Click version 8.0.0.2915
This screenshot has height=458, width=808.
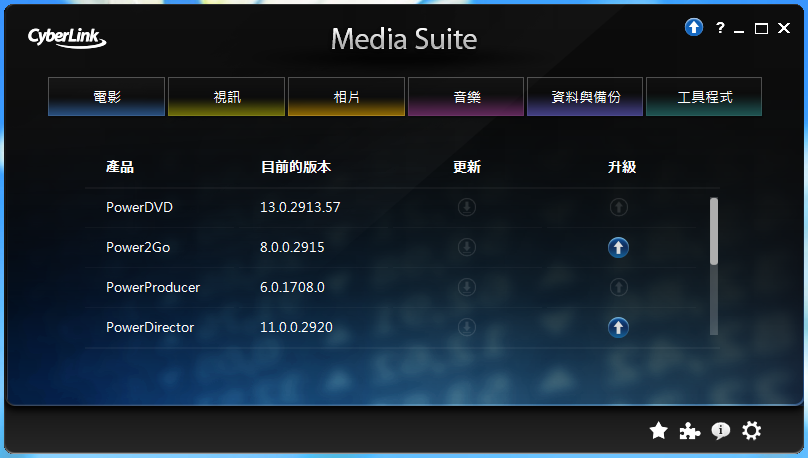tap(292, 247)
